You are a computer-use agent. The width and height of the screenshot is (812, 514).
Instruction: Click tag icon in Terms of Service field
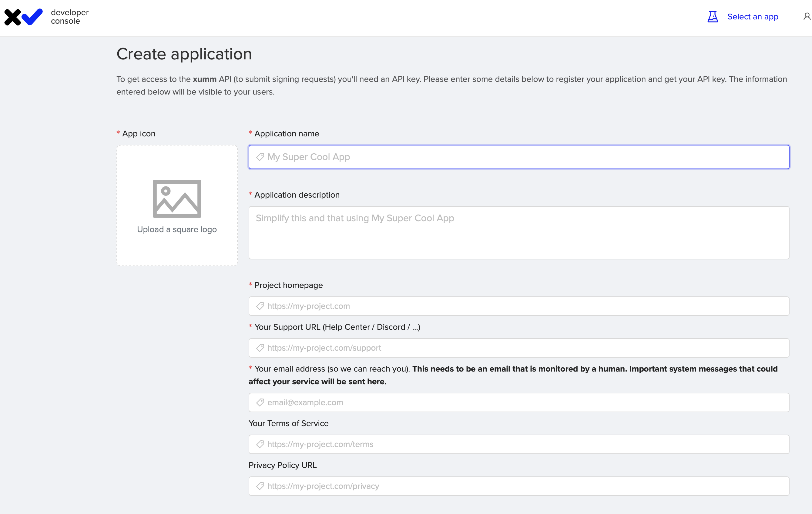pyautogui.click(x=260, y=444)
